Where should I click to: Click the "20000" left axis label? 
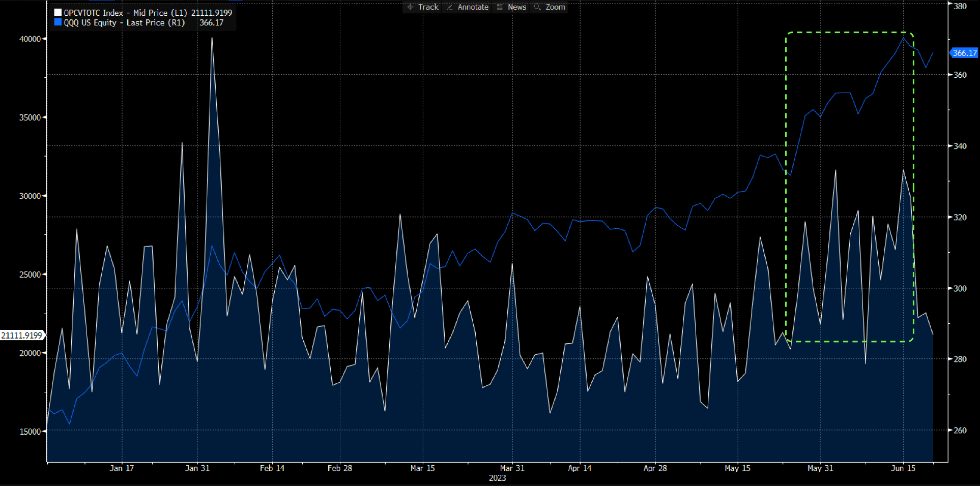(30, 353)
